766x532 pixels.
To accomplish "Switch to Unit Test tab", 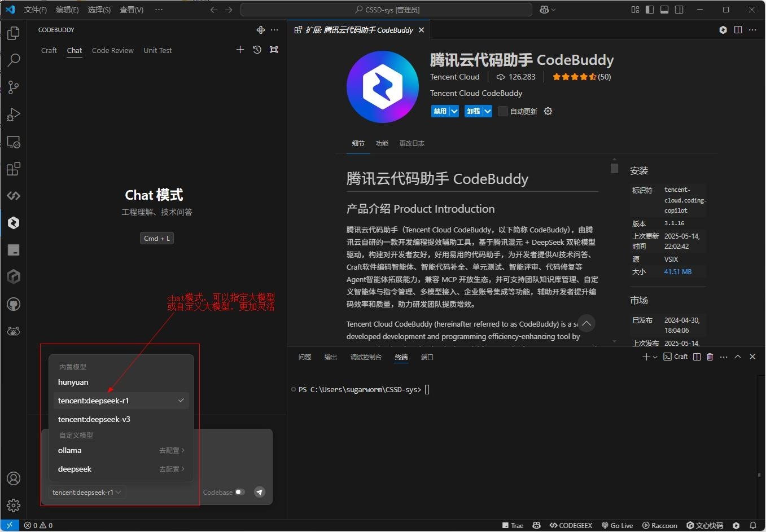I will pos(157,50).
